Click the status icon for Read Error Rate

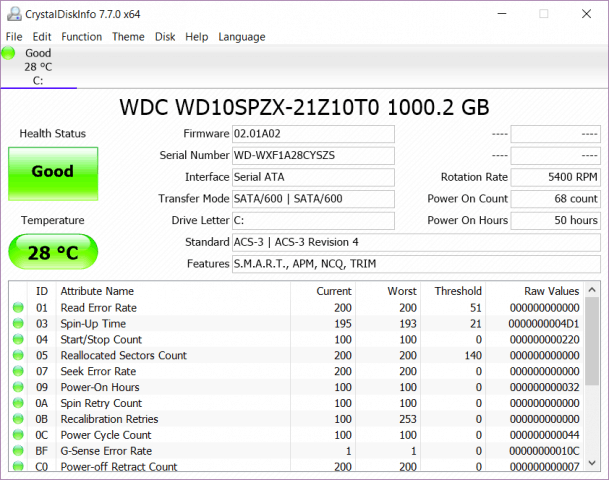[x=18, y=308]
